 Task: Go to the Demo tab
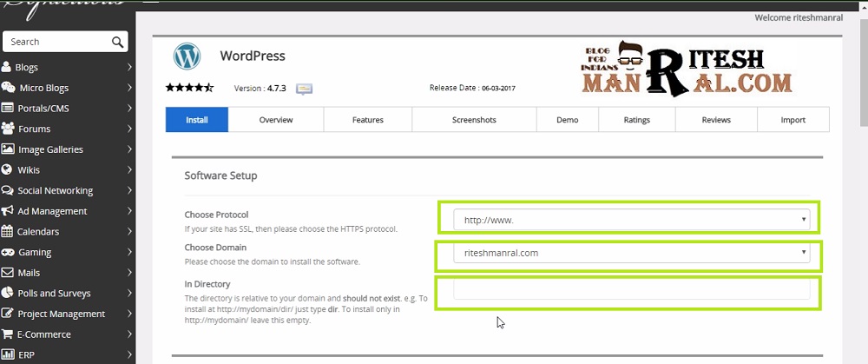568,120
